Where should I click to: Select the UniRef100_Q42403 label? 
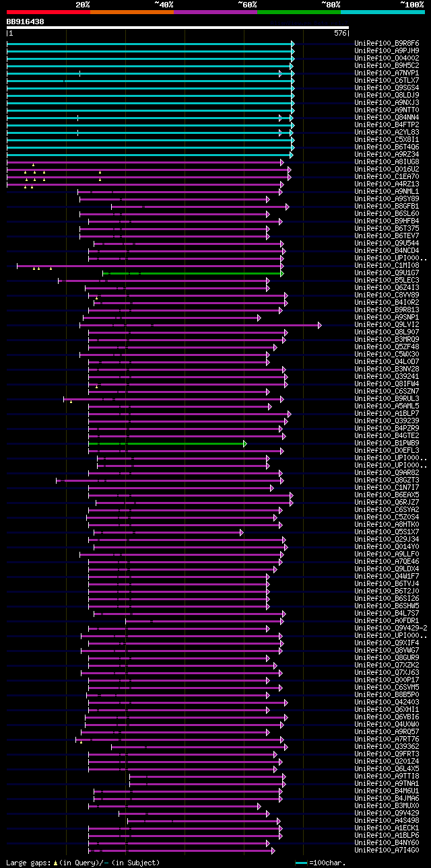[x=387, y=702]
